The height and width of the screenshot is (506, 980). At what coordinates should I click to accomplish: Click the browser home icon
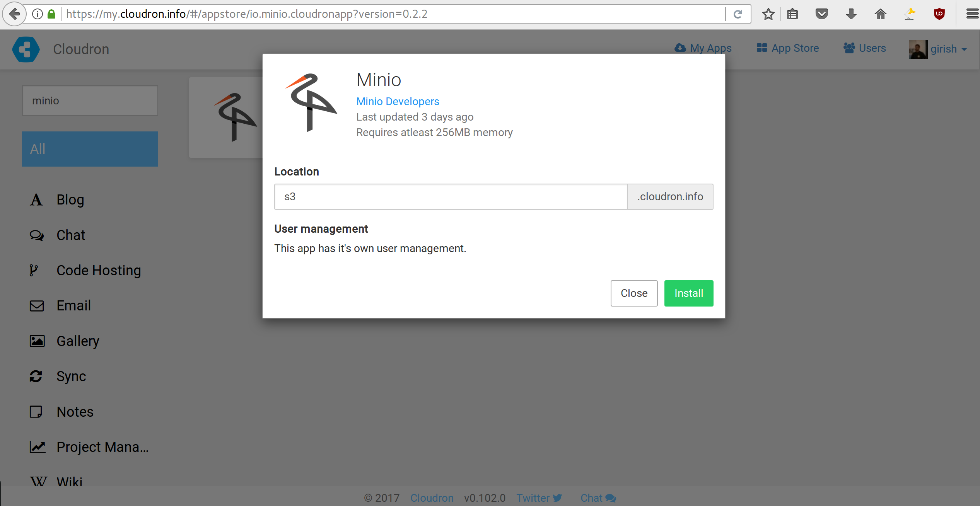pos(880,14)
